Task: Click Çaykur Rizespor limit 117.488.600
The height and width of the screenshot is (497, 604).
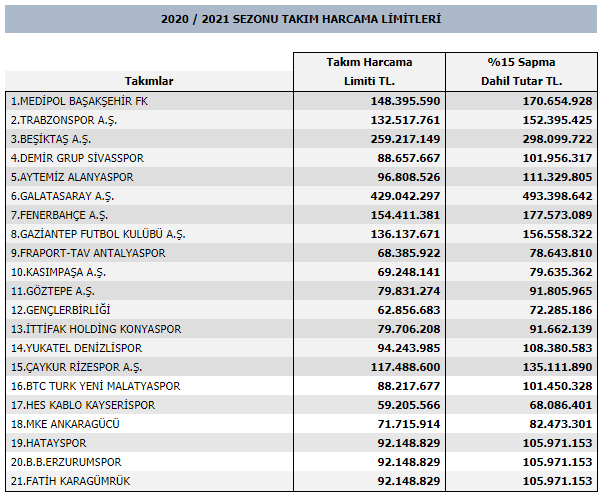Action: tap(405, 367)
